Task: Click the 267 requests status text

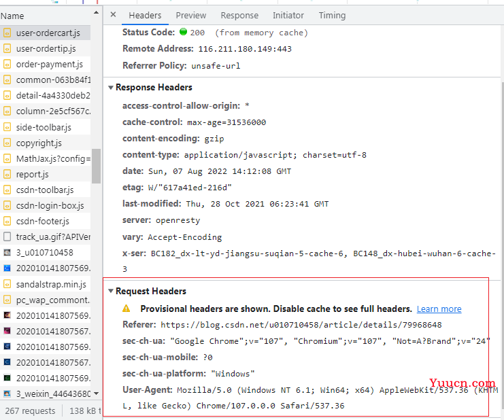Action: [x=30, y=410]
